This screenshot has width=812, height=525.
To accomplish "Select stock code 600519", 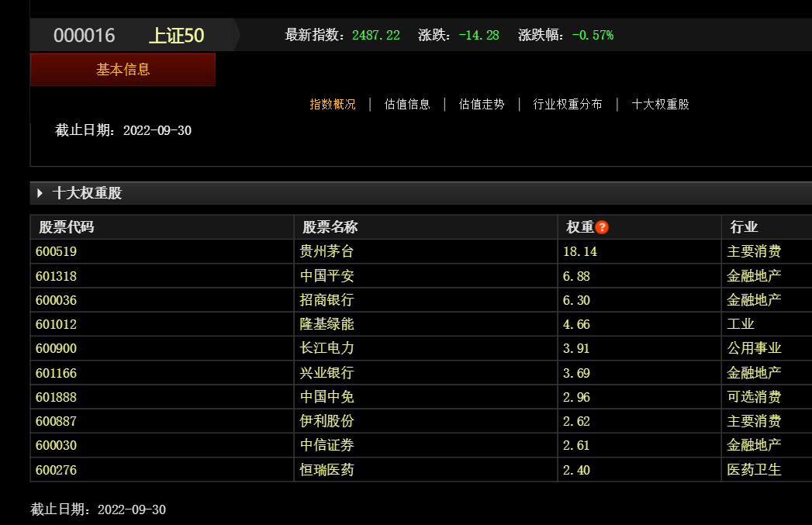I will point(56,251).
